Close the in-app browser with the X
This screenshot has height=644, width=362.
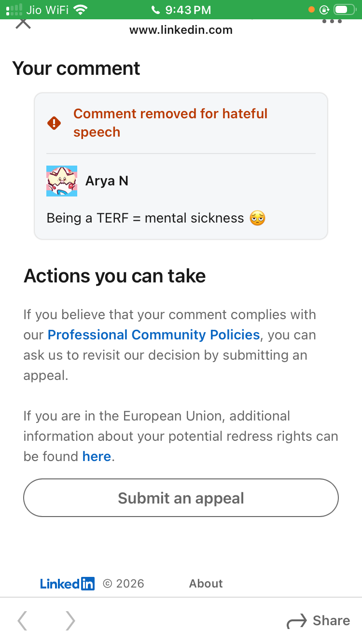[23, 22]
